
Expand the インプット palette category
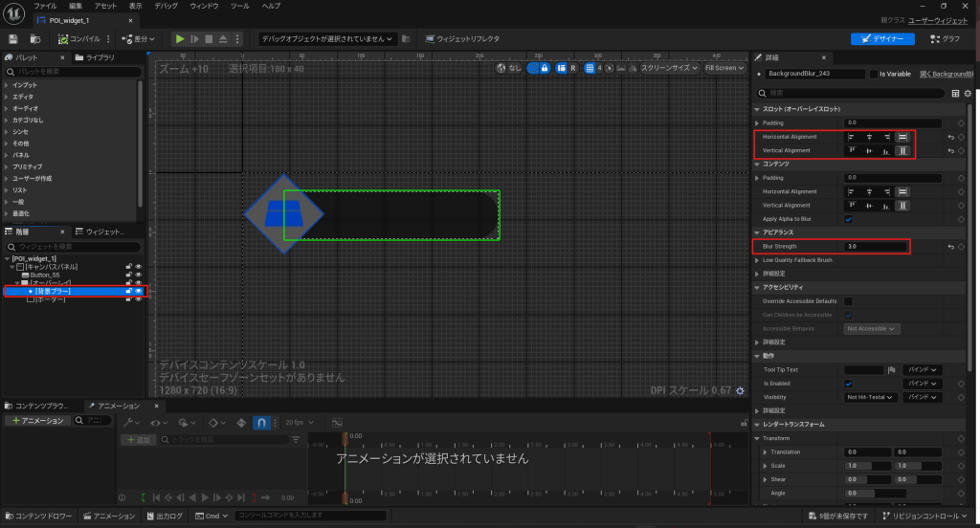click(x=25, y=85)
